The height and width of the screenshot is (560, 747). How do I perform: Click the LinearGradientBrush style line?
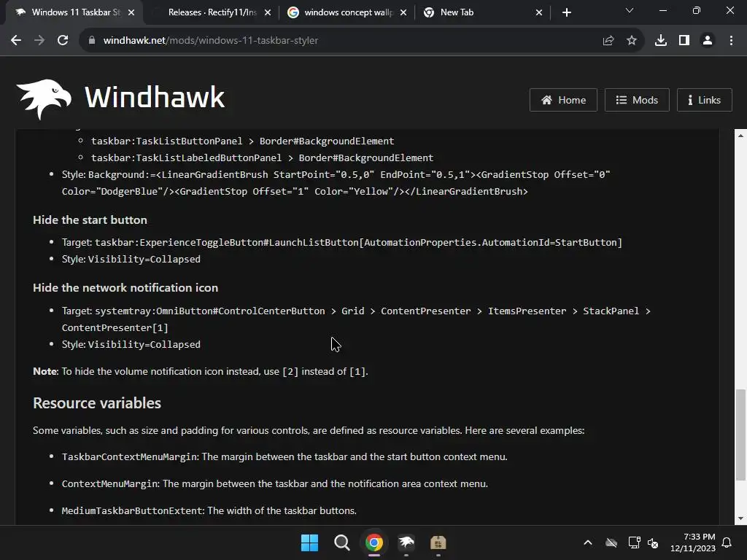(336, 183)
